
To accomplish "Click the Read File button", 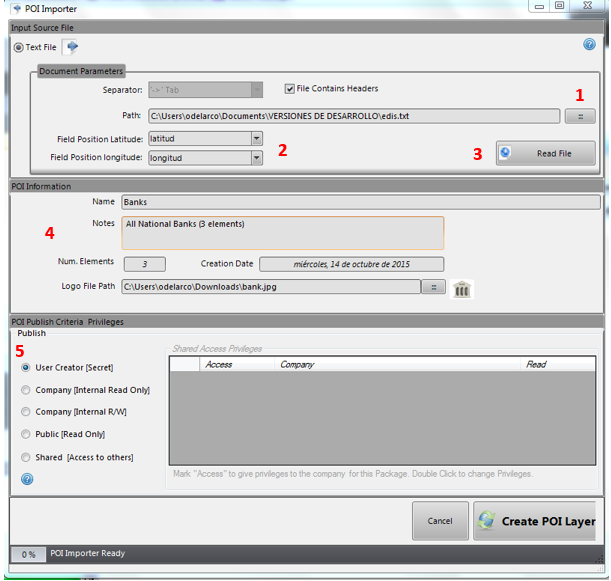I will coord(546,153).
